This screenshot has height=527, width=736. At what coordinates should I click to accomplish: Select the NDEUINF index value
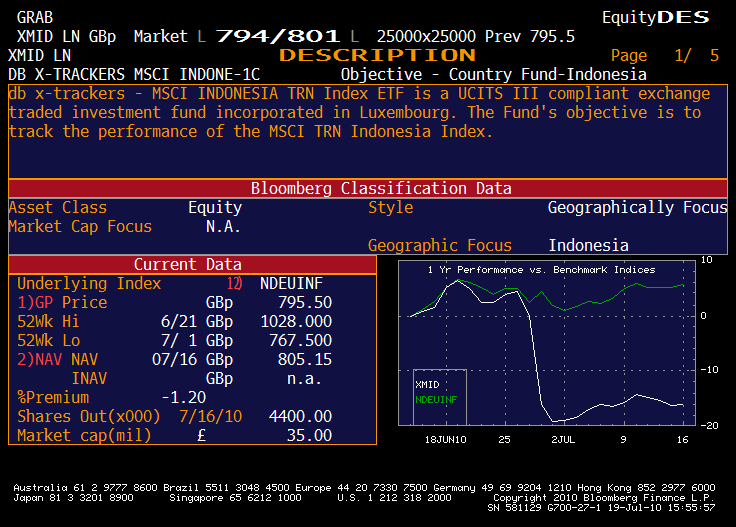(x=291, y=283)
